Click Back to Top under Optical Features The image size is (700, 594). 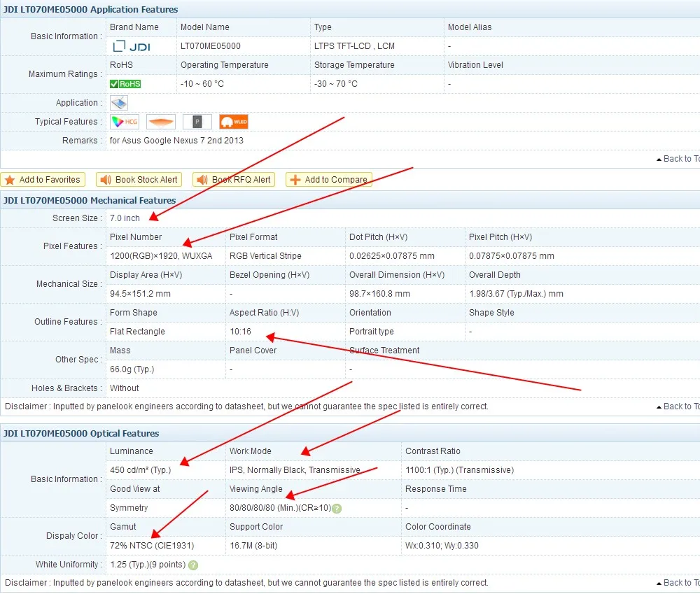click(678, 583)
